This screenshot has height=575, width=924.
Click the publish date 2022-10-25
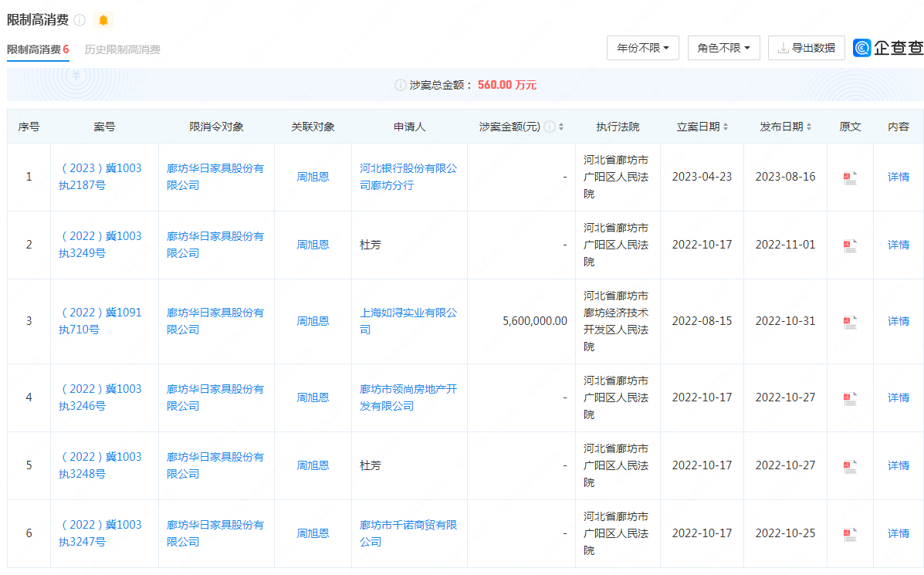click(785, 533)
